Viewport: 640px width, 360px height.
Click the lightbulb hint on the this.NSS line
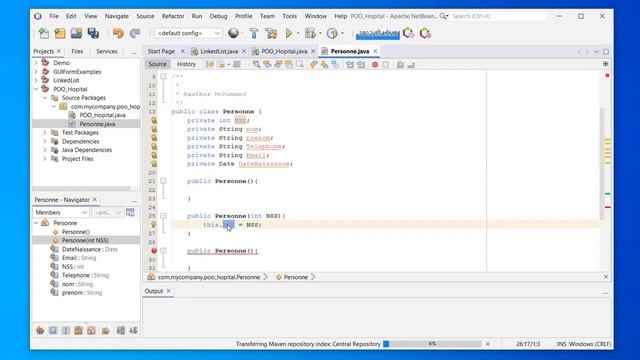154,224
